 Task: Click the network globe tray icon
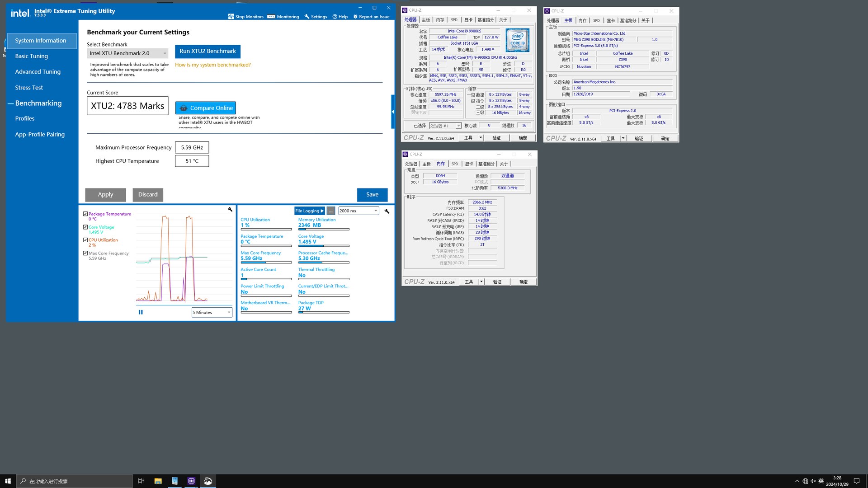[x=805, y=481]
